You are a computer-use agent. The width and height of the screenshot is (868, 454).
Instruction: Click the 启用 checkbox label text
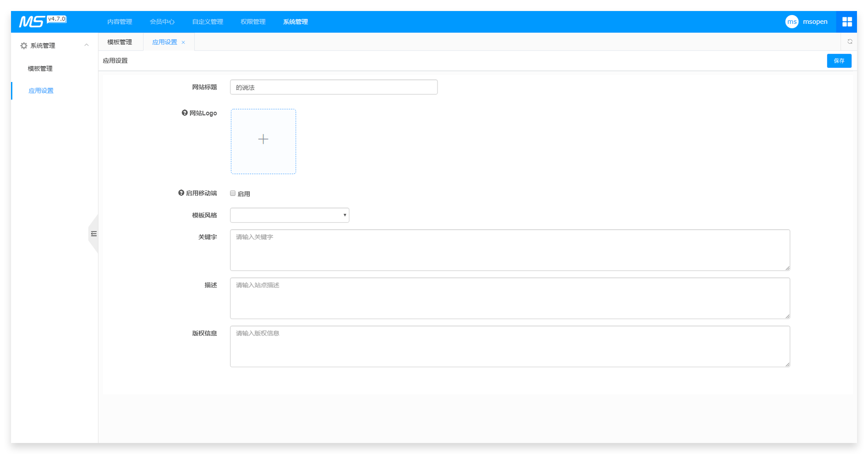pos(244,194)
